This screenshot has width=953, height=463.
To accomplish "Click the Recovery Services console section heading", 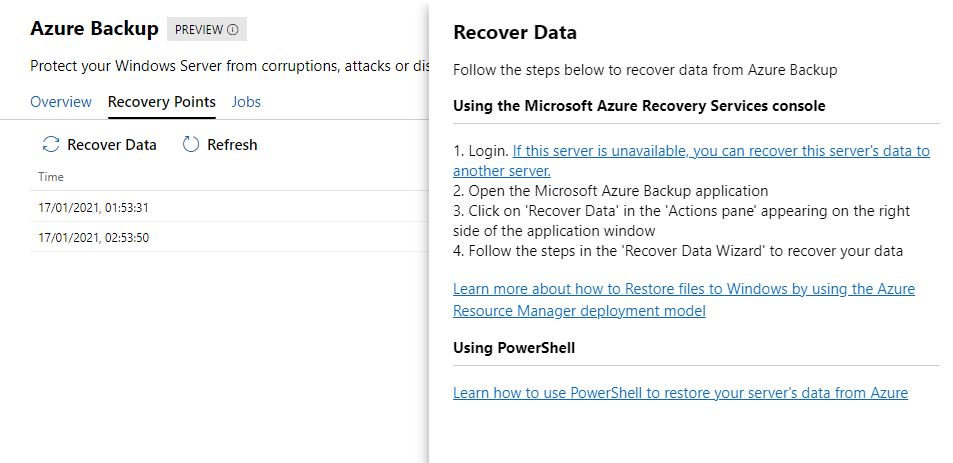I will coord(639,106).
